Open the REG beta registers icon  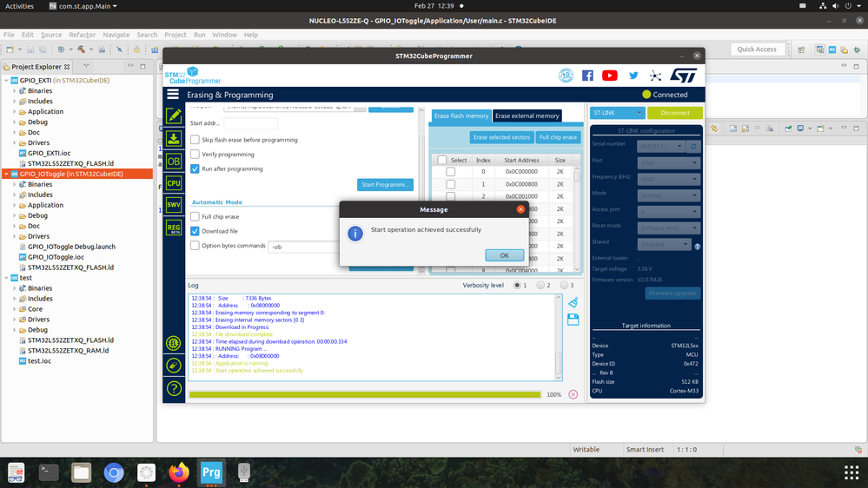[174, 228]
